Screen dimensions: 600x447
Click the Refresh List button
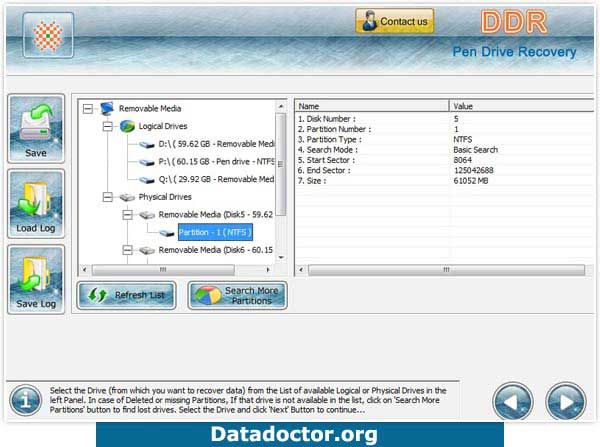[x=126, y=295]
